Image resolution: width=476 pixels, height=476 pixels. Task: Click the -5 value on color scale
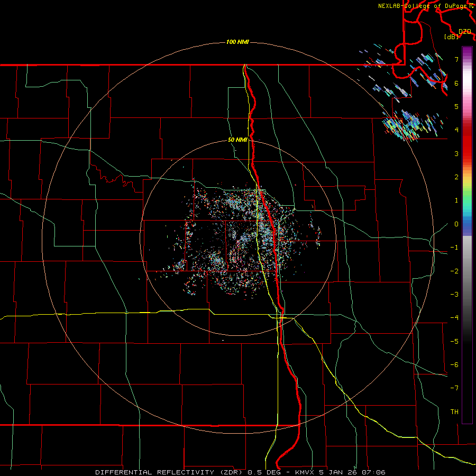coord(454,342)
